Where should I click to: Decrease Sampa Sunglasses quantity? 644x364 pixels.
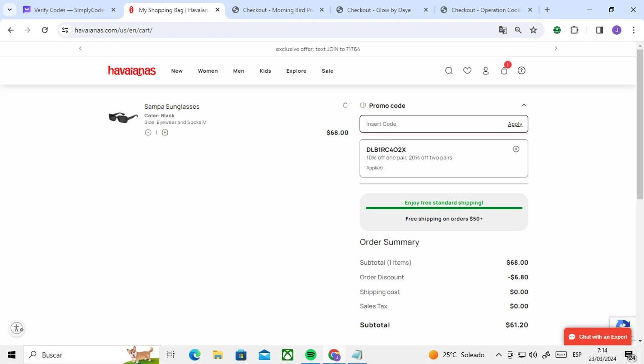[x=148, y=132]
